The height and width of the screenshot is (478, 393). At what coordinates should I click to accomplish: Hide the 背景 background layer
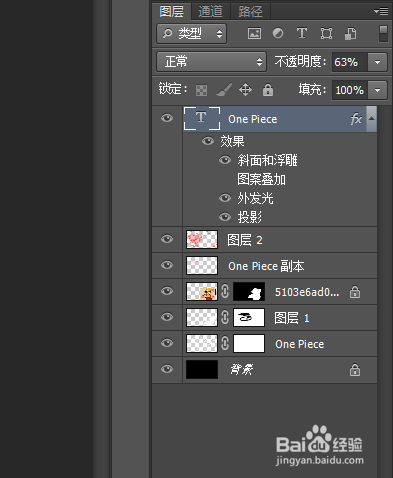click(x=167, y=369)
